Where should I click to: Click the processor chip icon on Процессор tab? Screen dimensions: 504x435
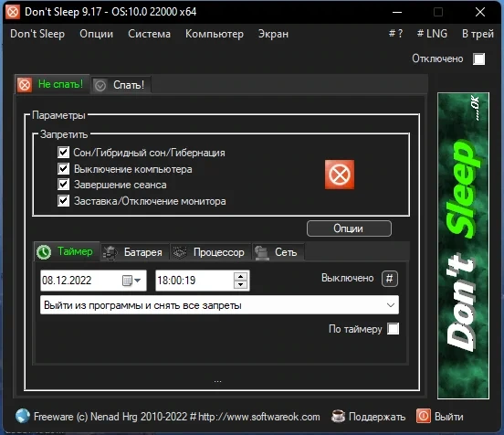coord(180,252)
